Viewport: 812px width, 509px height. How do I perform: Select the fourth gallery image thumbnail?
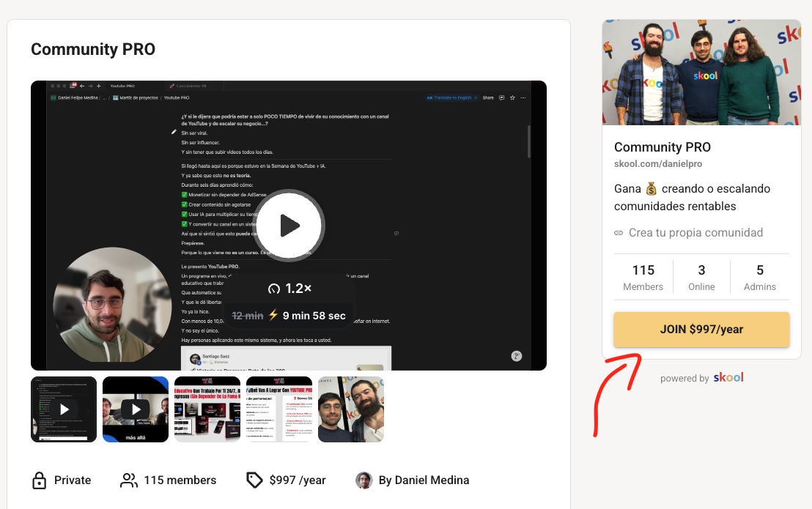pyautogui.click(x=279, y=409)
